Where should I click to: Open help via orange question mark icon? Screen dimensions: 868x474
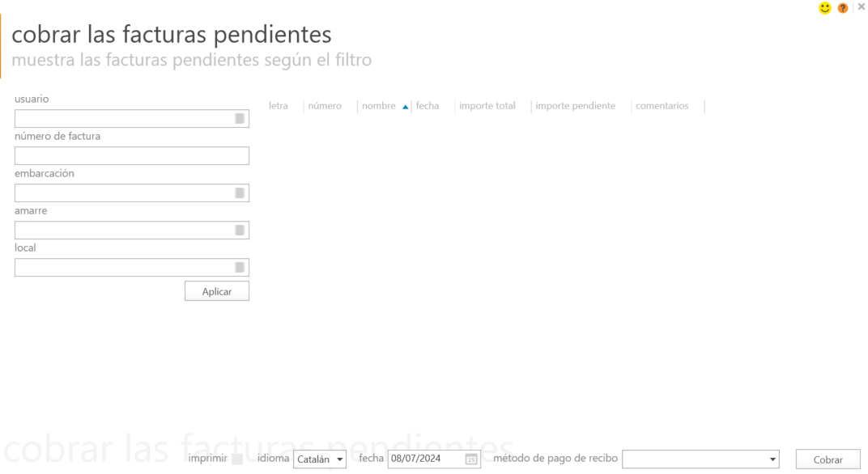843,8
